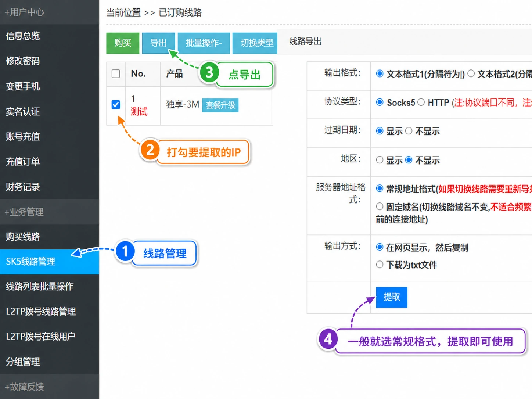Uncheck the row 1 测试 checkbox

click(116, 105)
